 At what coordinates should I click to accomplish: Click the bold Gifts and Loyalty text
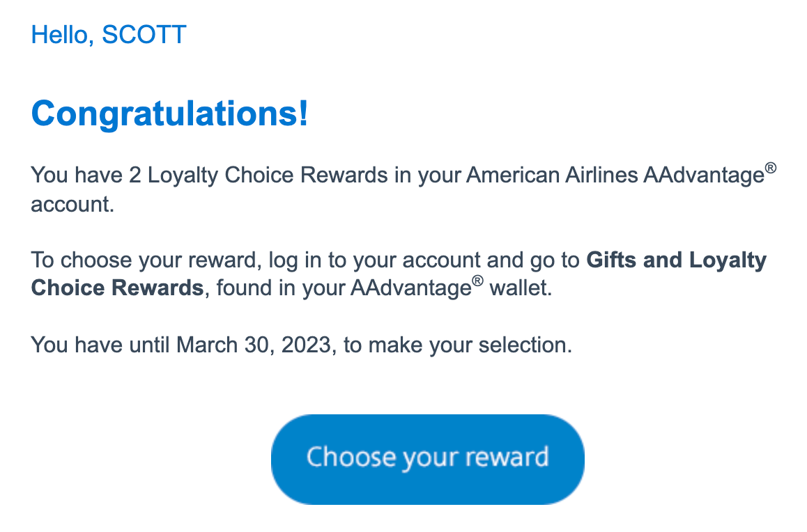[x=677, y=260]
